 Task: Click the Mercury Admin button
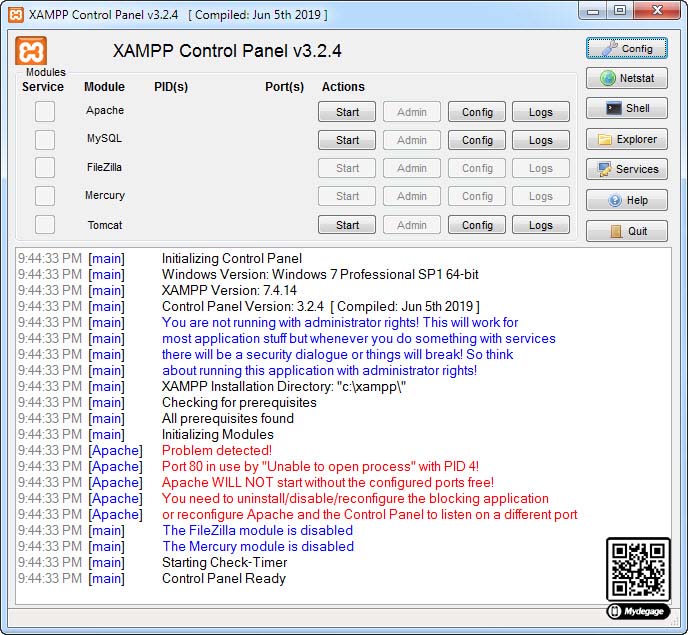[x=412, y=196]
